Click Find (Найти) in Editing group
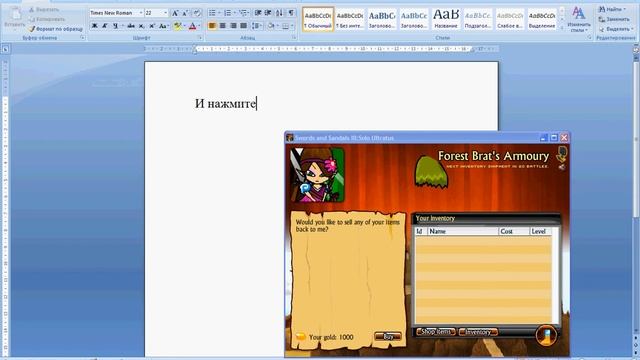640x360 pixels. click(x=612, y=9)
